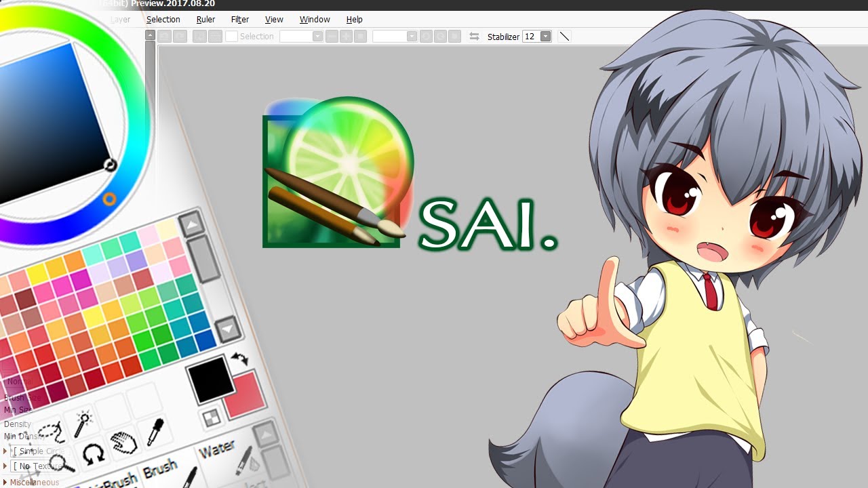Click the Density label
Viewport: 868px width, 488px height.
(18, 424)
